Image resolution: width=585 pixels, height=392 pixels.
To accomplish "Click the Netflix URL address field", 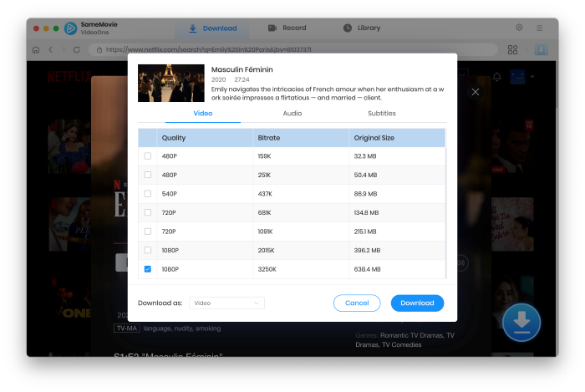I will click(292, 49).
